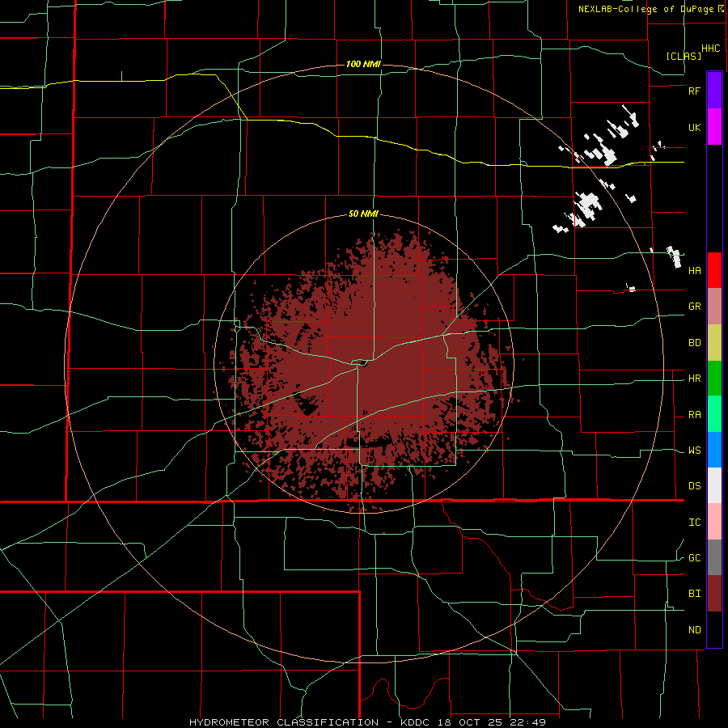Select the GR pink legend color

coord(714,307)
